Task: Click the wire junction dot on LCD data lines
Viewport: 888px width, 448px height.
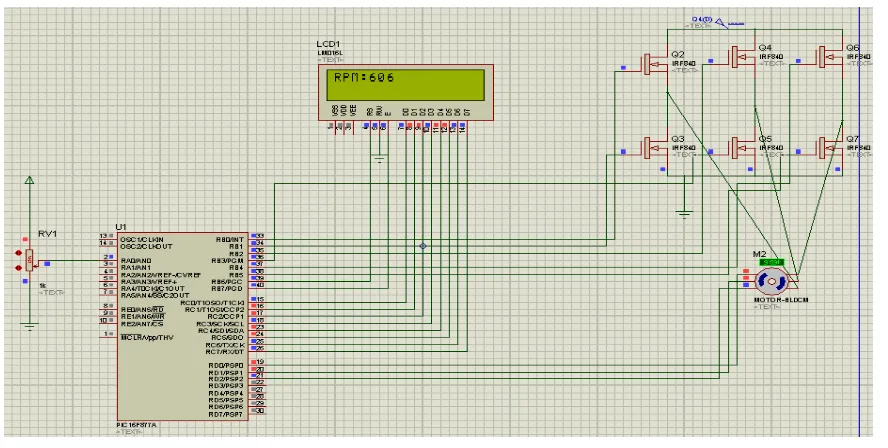Action: (x=422, y=246)
